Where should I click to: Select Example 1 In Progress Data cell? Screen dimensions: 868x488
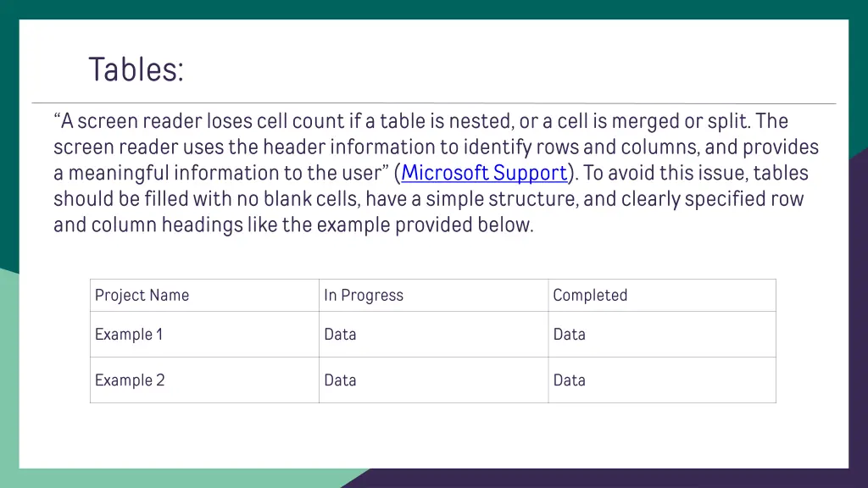433,334
